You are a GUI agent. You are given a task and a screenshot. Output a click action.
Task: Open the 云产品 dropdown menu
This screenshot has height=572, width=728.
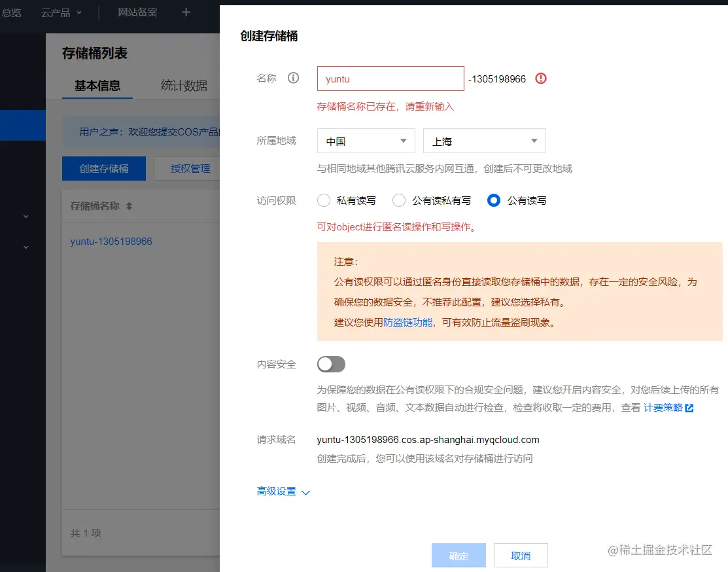pyautogui.click(x=61, y=12)
